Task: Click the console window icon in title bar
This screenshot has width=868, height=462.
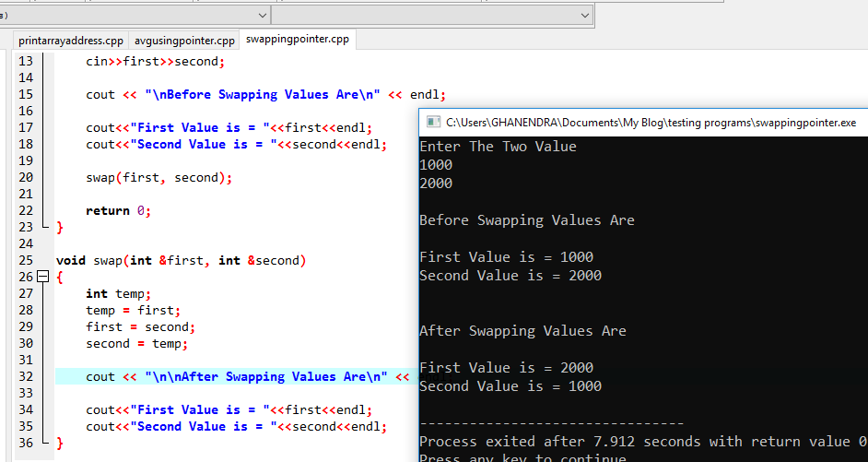Action: click(433, 123)
